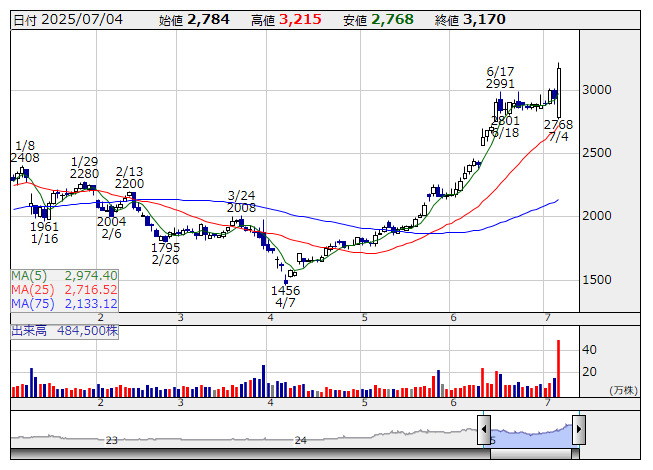Click the 3/24 2008 high annotation
Viewport: 653px width, 470px height.
click(x=242, y=202)
